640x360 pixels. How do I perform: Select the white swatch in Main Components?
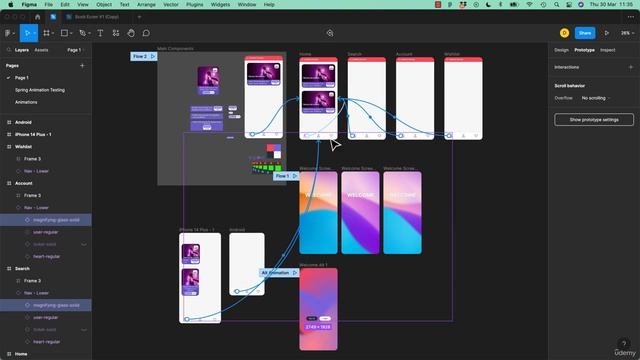tap(277, 155)
